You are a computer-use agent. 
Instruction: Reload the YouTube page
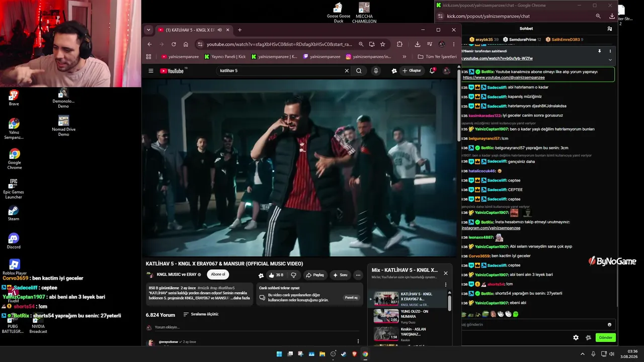174,44
